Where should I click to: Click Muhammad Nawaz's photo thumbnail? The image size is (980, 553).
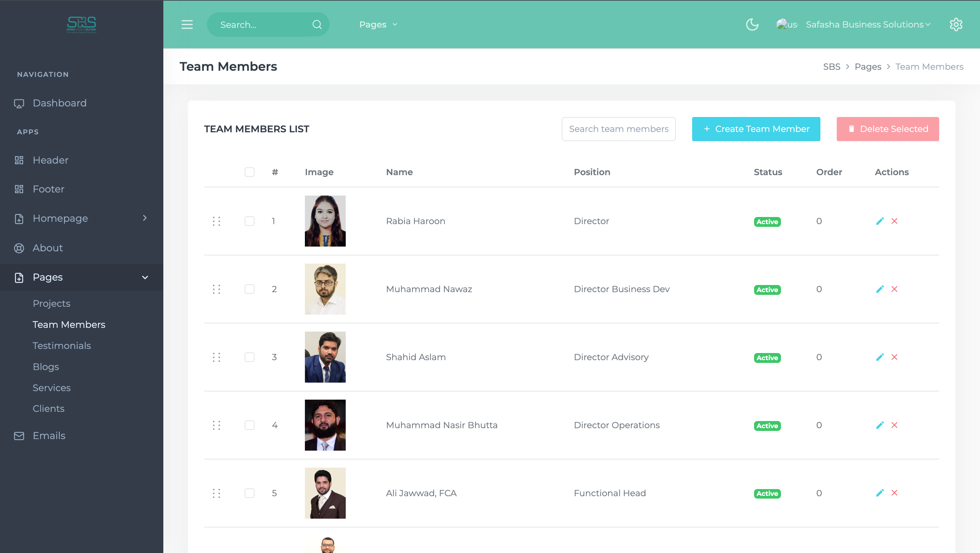click(x=325, y=289)
